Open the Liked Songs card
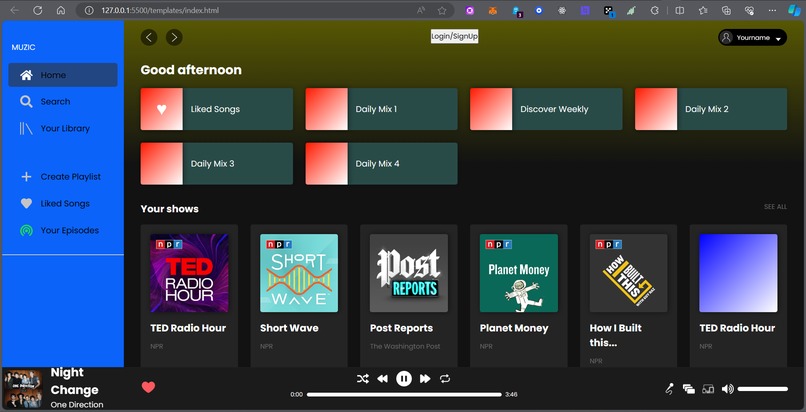Image resolution: width=806 pixels, height=412 pixels. point(217,109)
